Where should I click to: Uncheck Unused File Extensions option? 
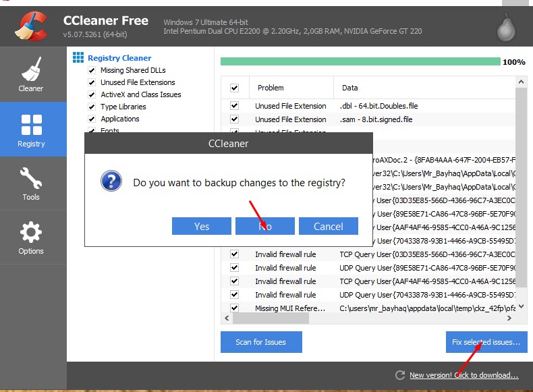click(92, 82)
